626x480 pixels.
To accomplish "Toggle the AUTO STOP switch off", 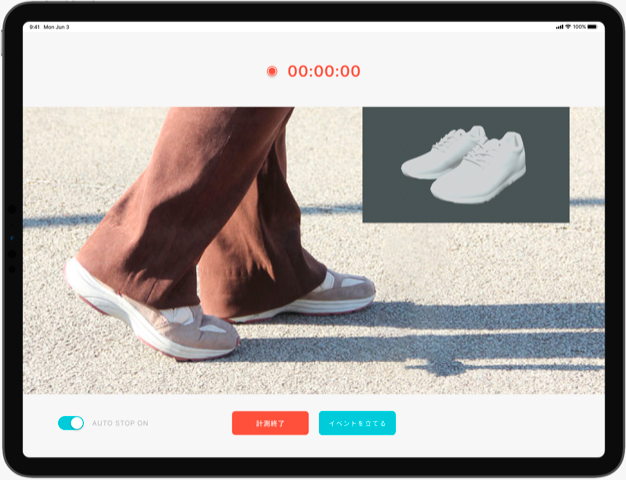I will click(x=71, y=423).
